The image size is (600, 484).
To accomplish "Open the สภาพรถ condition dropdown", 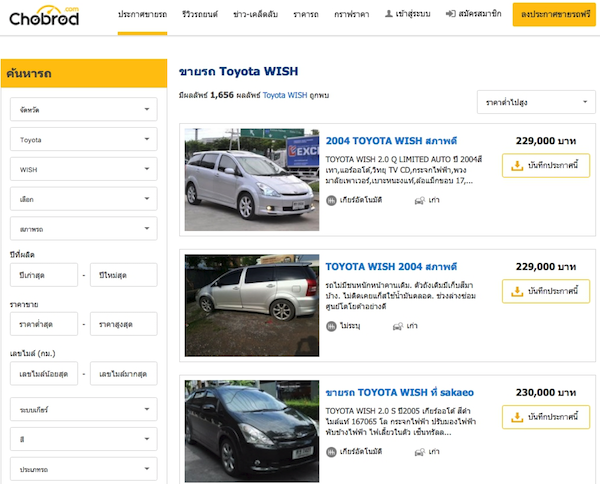I will [84, 228].
